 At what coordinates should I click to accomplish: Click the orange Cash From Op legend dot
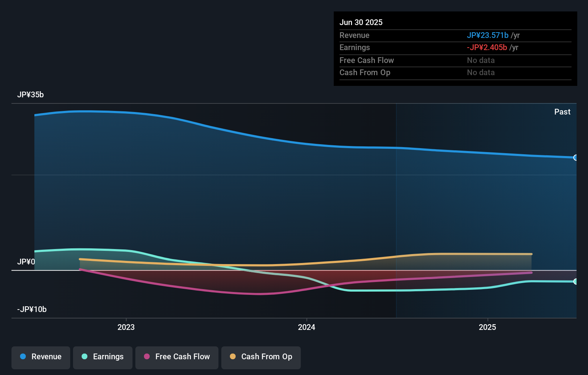point(233,356)
